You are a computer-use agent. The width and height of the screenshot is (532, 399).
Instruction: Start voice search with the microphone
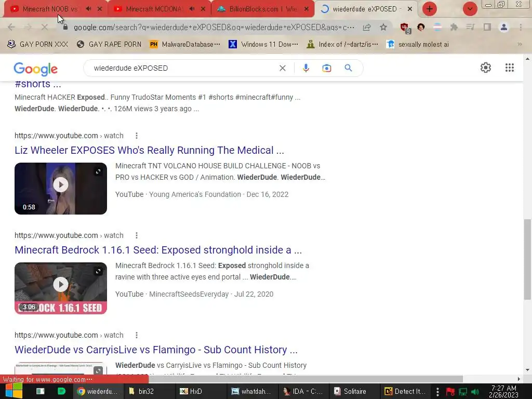point(305,68)
